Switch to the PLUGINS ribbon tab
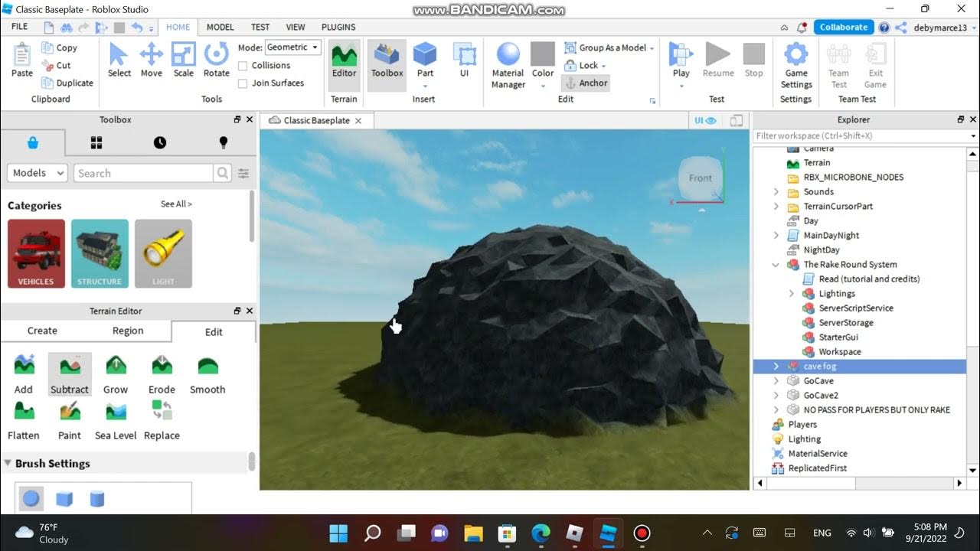Screen dimensions: 980x551 click(x=338, y=27)
